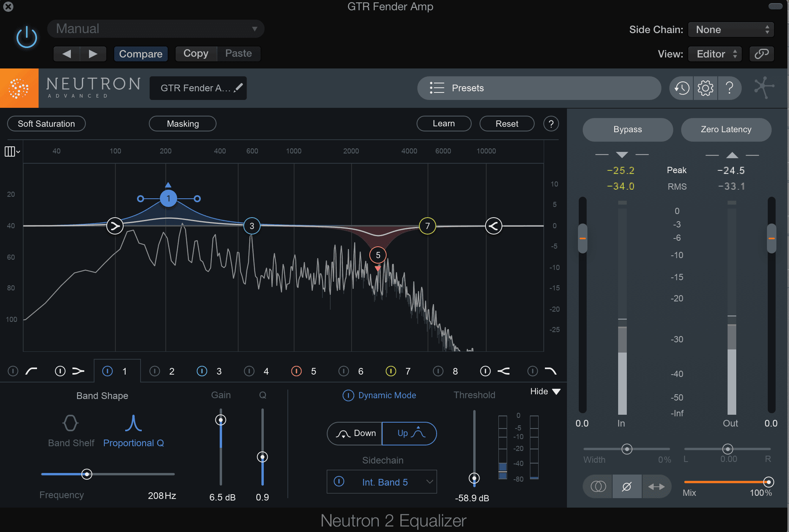Image resolution: width=789 pixels, height=532 pixels.
Task: Select band tab 6
Action: point(361,371)
